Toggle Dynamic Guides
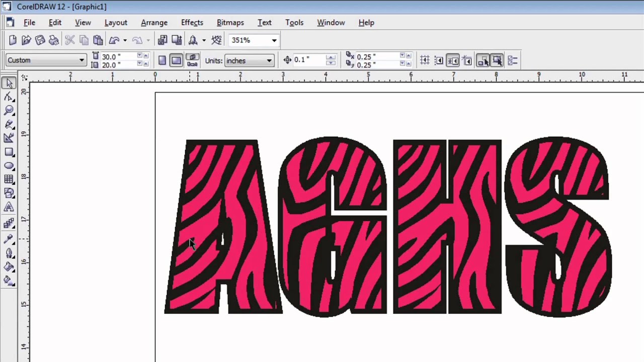The width and height of the screenshot is (644, 362). point(467,60)
